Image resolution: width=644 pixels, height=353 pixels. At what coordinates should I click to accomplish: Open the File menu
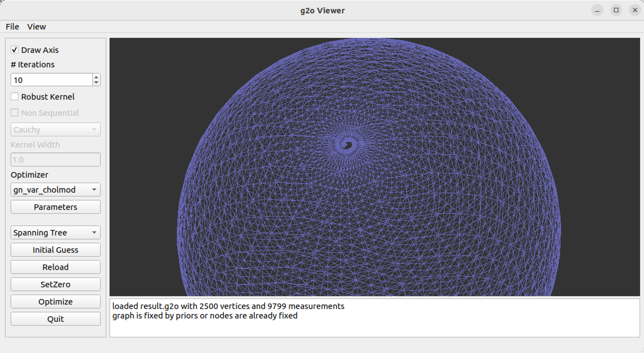tap(12, 27)
